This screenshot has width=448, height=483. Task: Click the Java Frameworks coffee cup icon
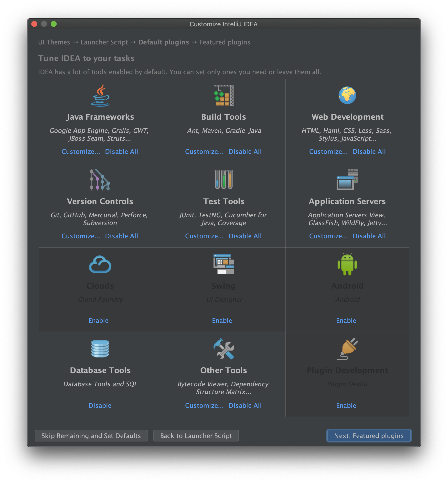[100, 95]
